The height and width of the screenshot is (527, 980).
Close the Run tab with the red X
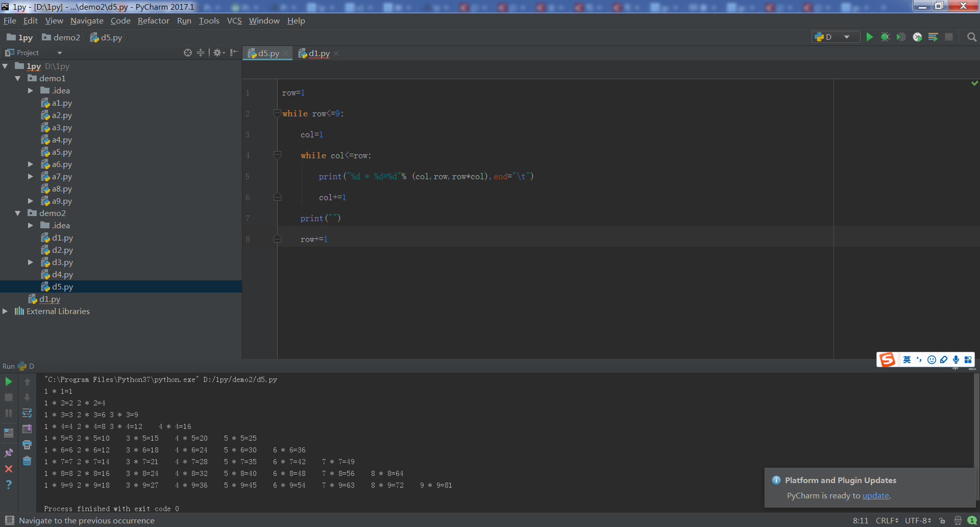(9, 468)
